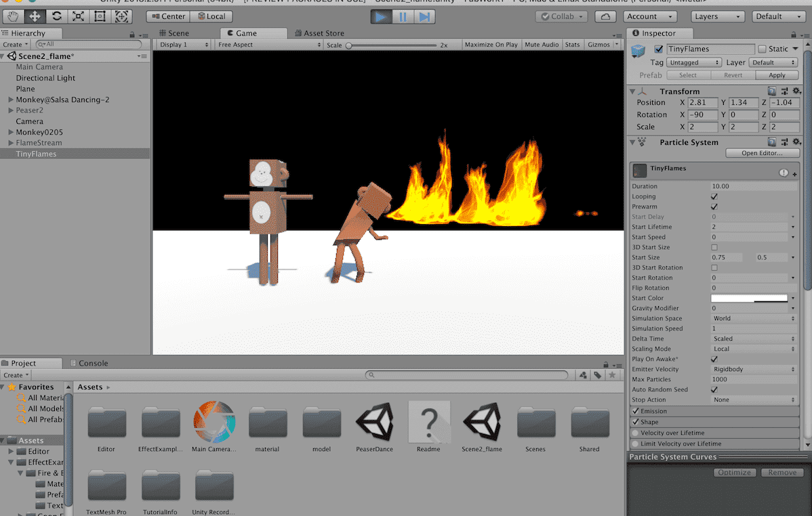812x516 pixels.
Task: Open the Account dropdown
Action: coord(650,16)
